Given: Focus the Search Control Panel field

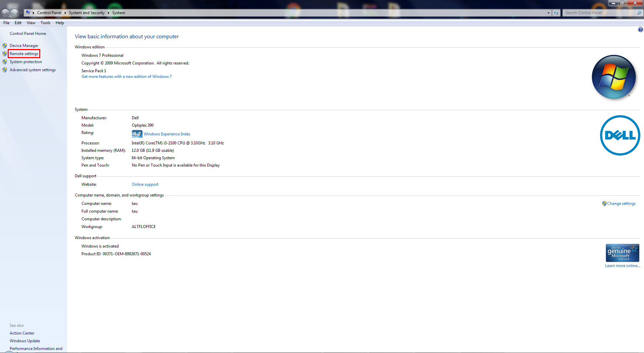Looking at the screenshot, I should click(600, 13).
